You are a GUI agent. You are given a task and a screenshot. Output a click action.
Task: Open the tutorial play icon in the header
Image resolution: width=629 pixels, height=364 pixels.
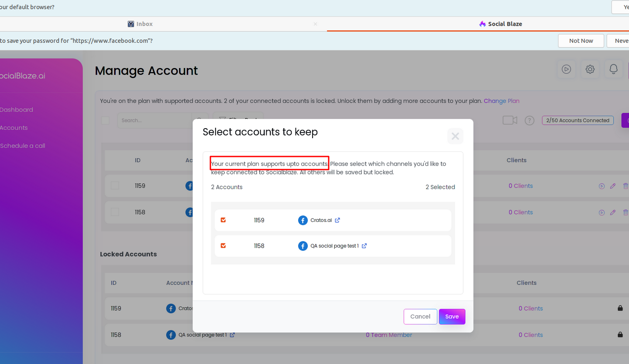click(567, 69)
